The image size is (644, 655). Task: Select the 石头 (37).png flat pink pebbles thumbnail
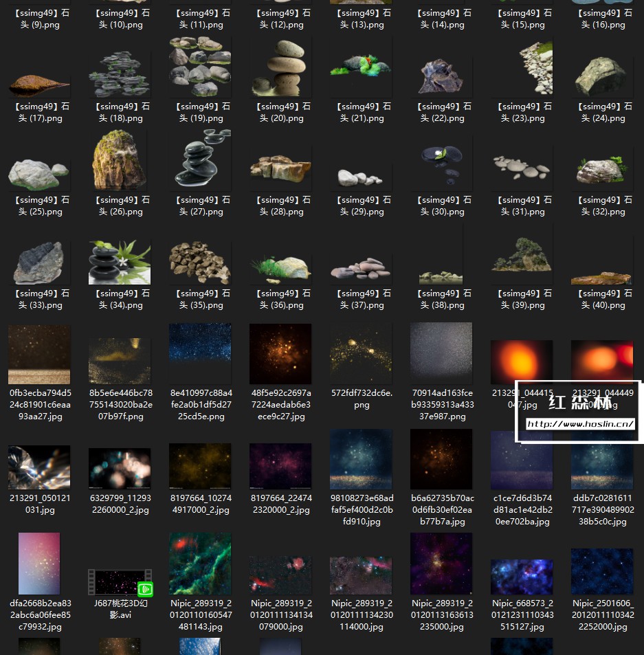pos(361,269)
